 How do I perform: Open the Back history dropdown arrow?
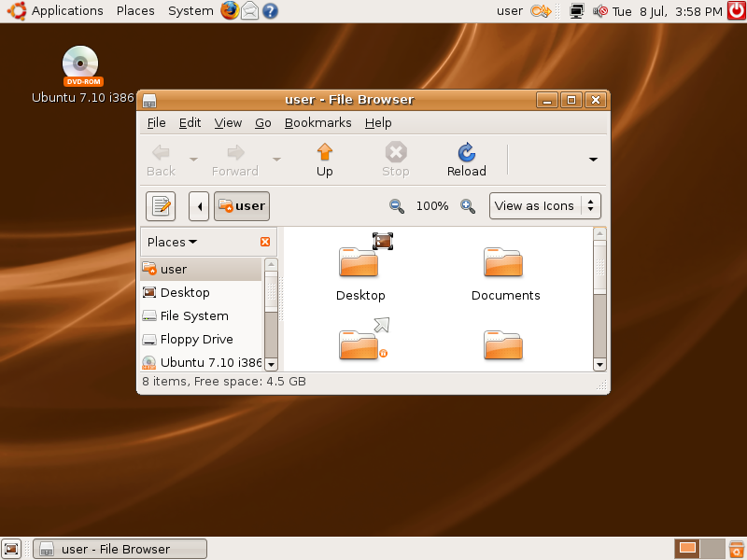pos(193,159)
